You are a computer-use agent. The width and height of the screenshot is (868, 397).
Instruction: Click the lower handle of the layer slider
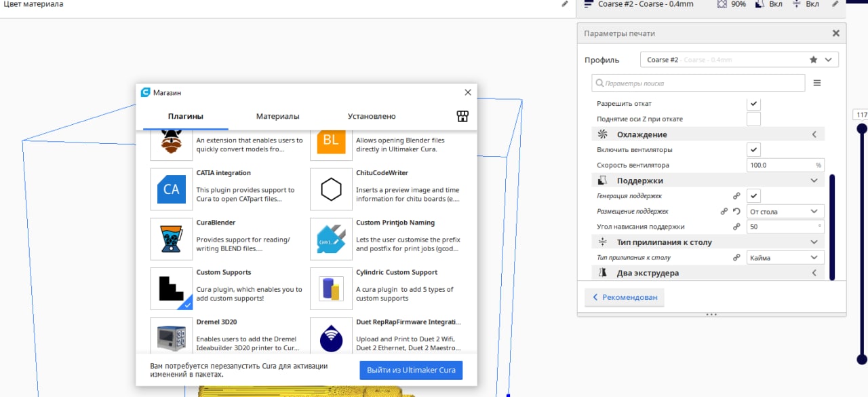click(x=862, y=359)
